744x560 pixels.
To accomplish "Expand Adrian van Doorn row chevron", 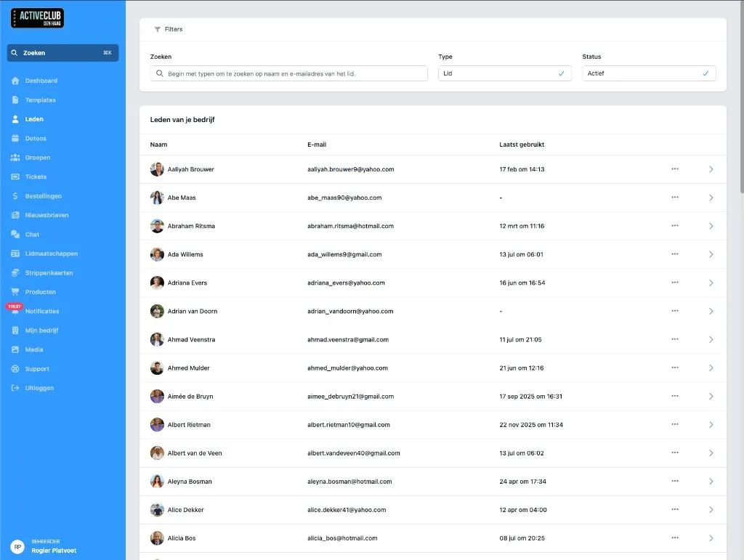I will [711, 312].
